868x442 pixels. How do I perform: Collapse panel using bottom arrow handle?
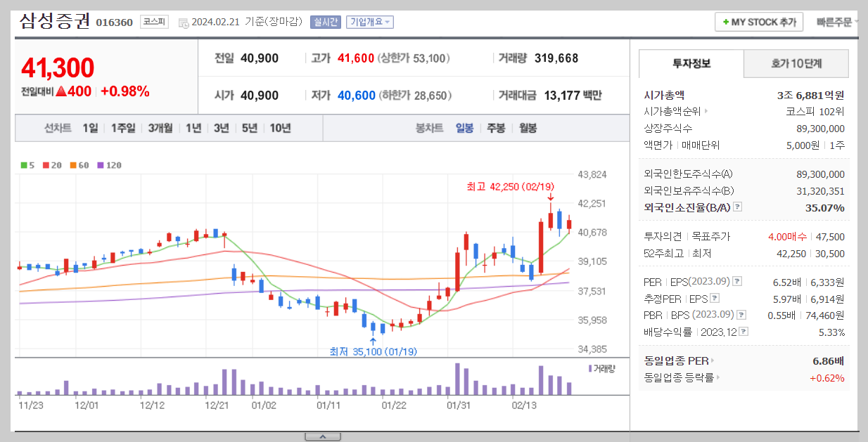323,437
